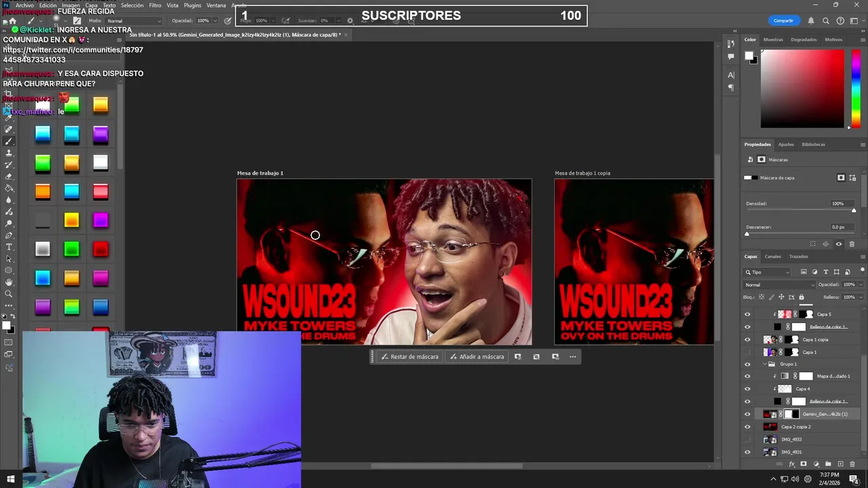Select the Mesa de trabajo 1 copia label

point(583,173)
